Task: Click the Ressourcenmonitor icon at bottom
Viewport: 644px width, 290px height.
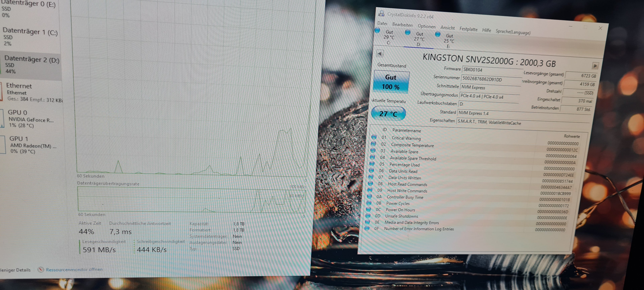Action: 41,270
